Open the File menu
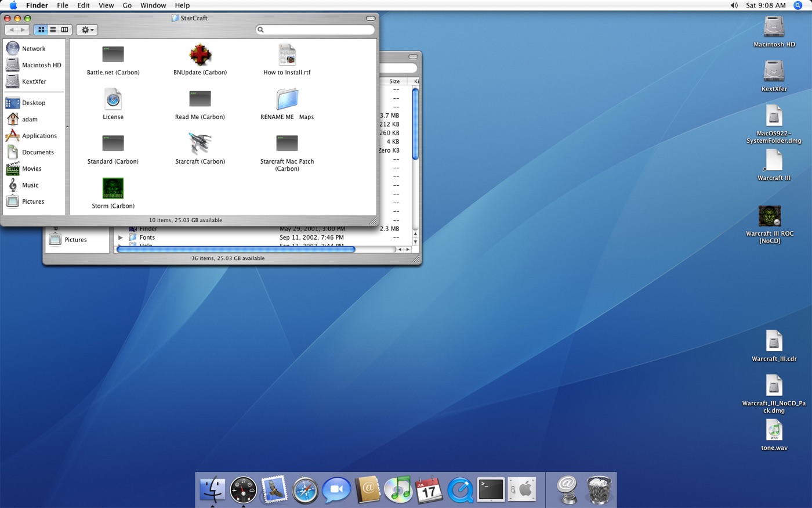Viewport: 812px width, 508px height. tap(63, 5)
